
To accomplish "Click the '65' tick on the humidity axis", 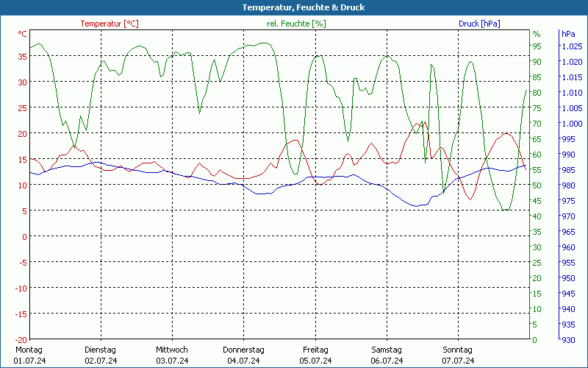I will click(x=537, y=139).
